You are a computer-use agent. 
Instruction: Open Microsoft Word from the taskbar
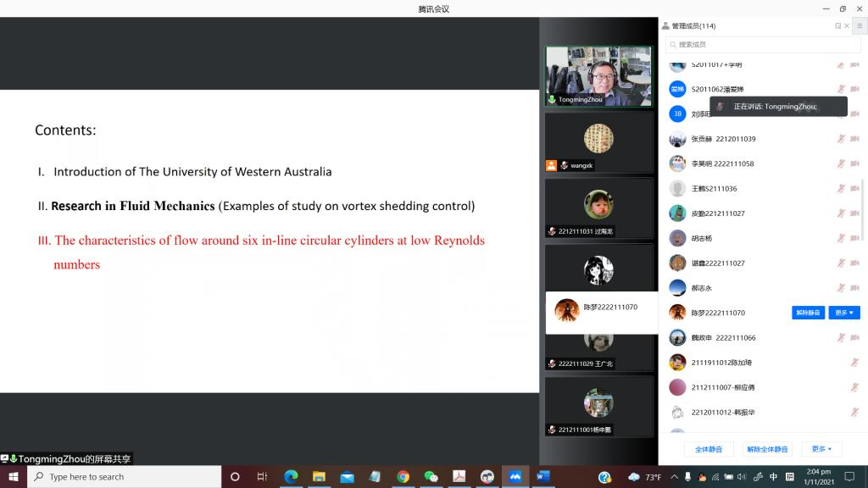click(542, 477)
